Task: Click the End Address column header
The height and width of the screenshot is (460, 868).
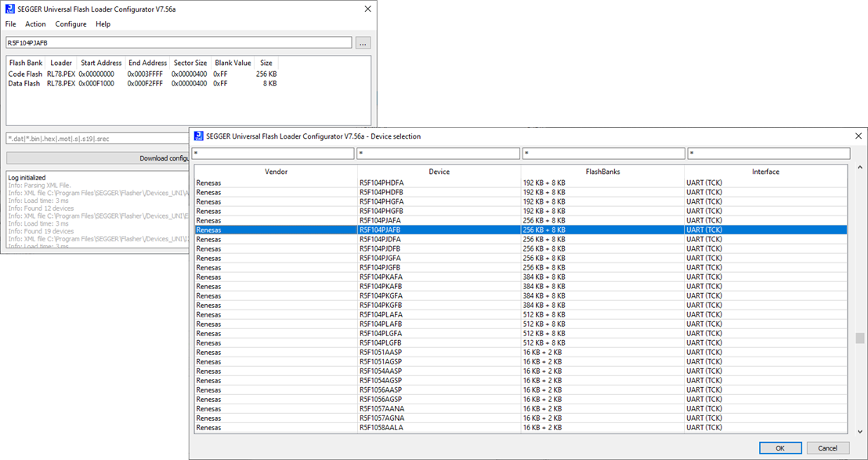Action: (x=147, y=63)
